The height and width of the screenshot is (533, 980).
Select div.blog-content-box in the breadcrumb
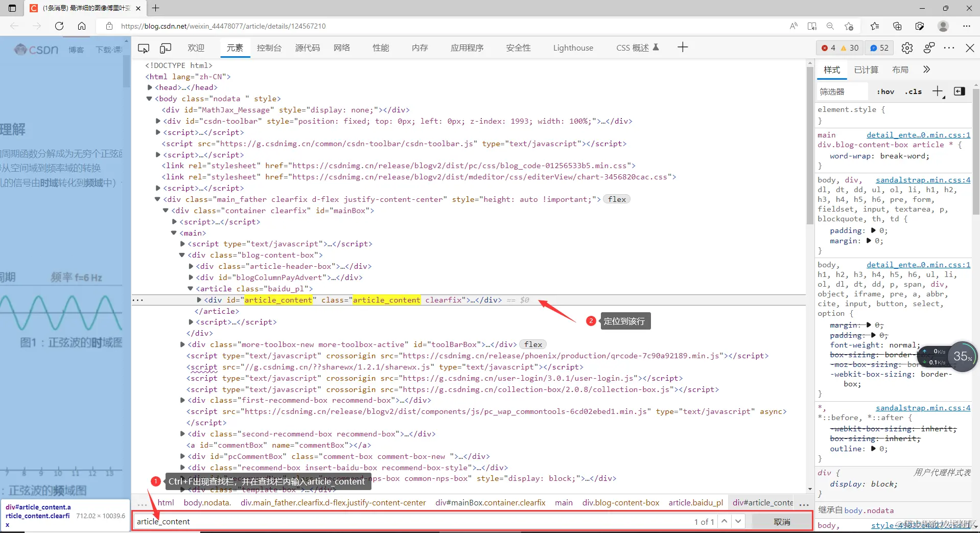(621, 503)
